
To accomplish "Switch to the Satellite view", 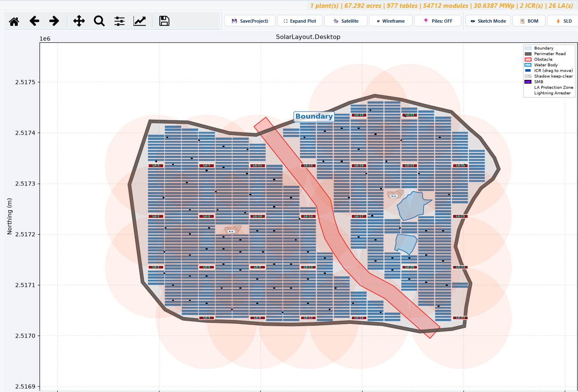I will tap(346, 21).
